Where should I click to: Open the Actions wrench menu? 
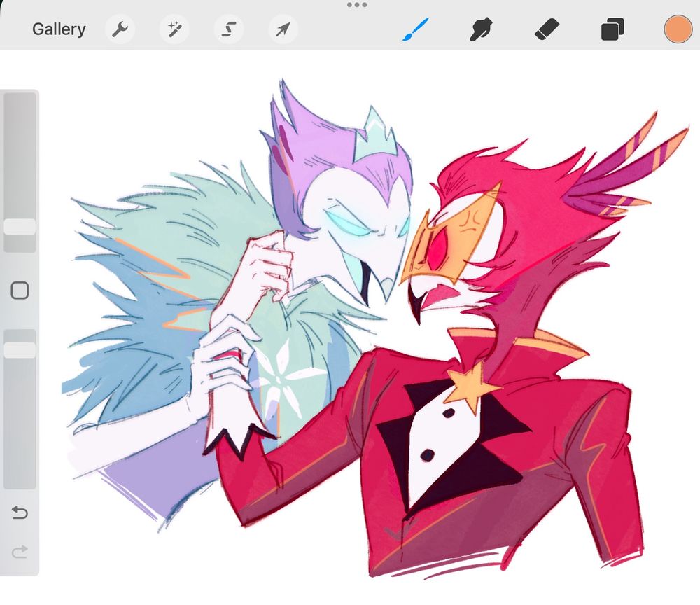[x=120, y=29]
